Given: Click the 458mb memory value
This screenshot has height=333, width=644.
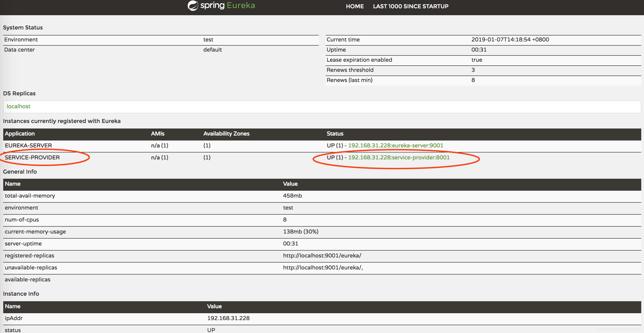Looking at the screenshot, I should pos(292,196).
